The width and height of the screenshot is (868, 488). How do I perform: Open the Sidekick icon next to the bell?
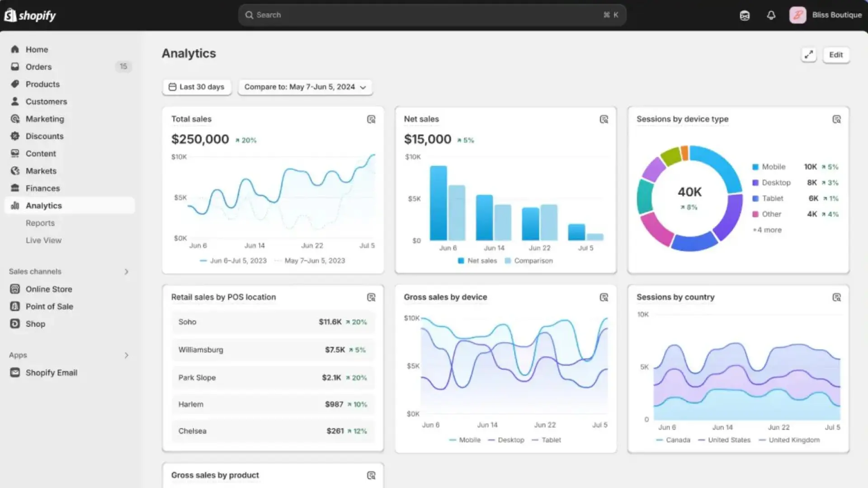(x=745, y=15)
